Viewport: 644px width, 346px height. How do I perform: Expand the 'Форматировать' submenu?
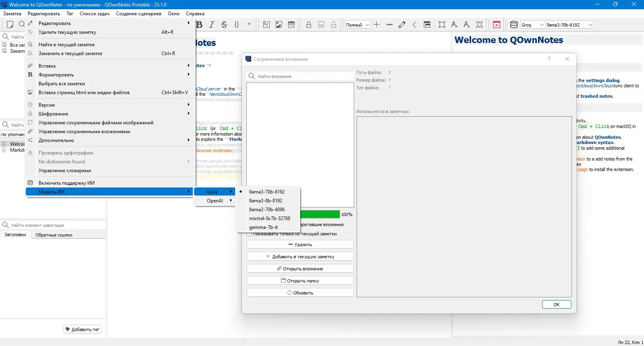tap(110, 74)
